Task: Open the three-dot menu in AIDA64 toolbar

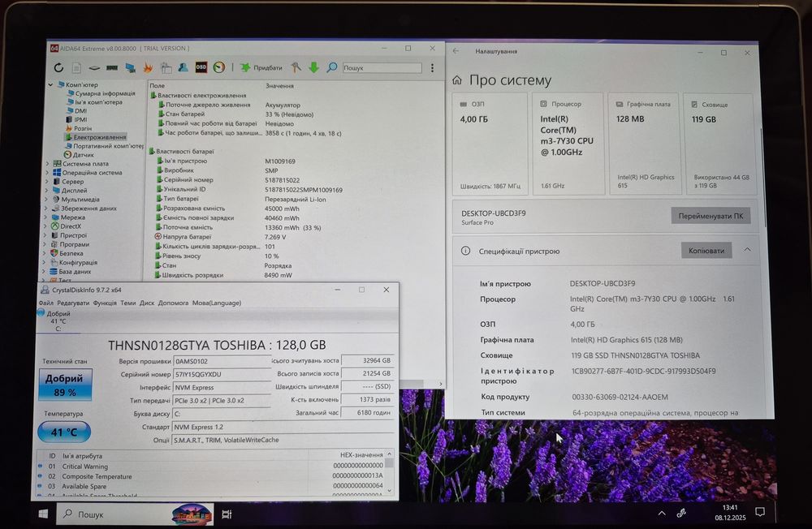Action: [x=433, y=68]
